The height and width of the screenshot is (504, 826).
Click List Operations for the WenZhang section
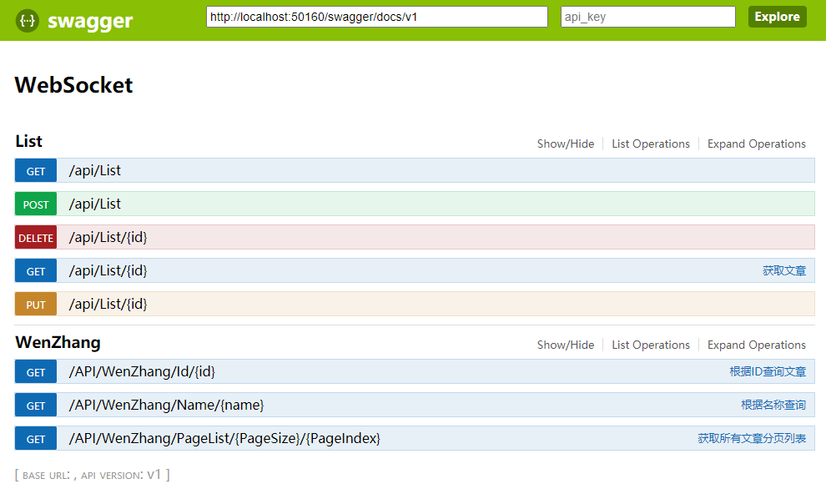pos(651,345)
